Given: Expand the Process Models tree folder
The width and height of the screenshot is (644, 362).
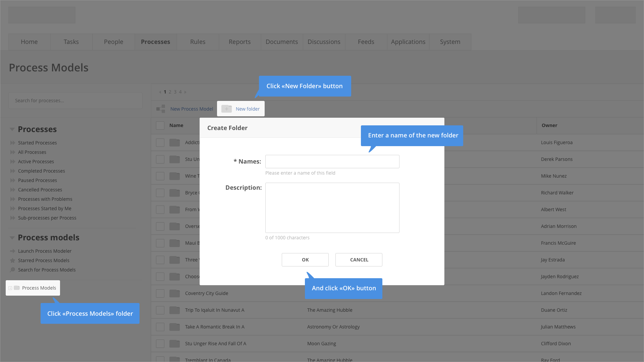Looking at the screenshot, I should coord(10,288).
